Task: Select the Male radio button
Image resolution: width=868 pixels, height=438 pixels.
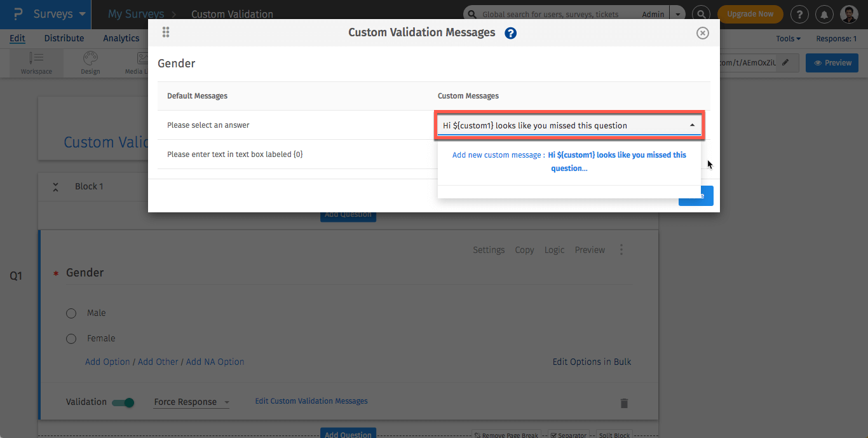Action: pos(71,313)
